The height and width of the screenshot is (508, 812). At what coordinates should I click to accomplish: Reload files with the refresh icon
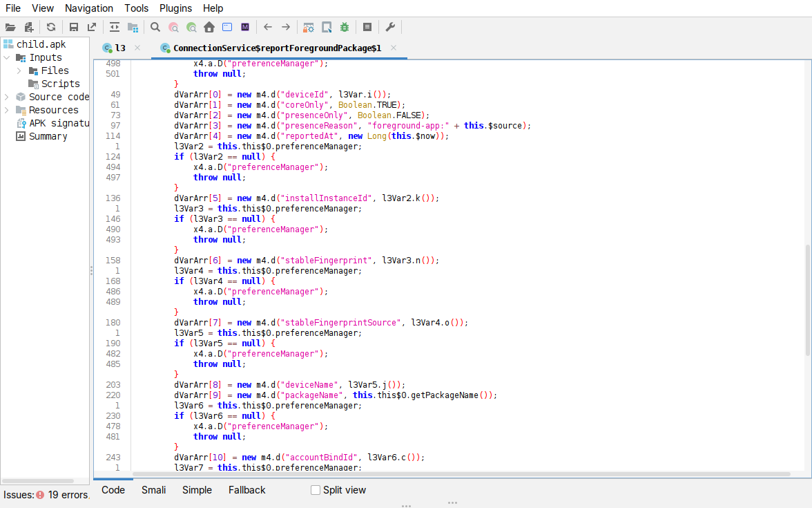coord(51,28)
